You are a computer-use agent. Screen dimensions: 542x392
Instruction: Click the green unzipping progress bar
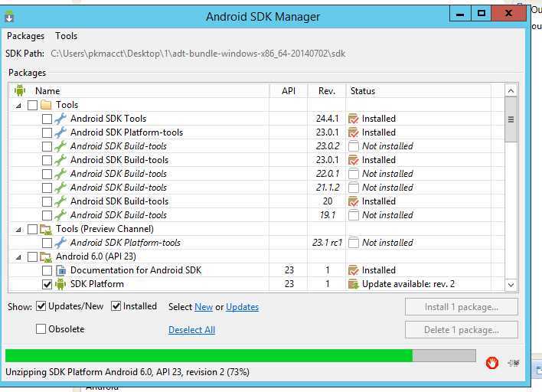click(240, 356)
